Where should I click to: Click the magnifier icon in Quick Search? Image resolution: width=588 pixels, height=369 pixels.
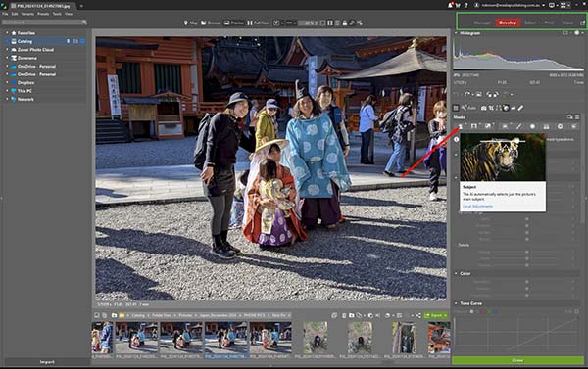pyautogui.click(x=84, y=23)
